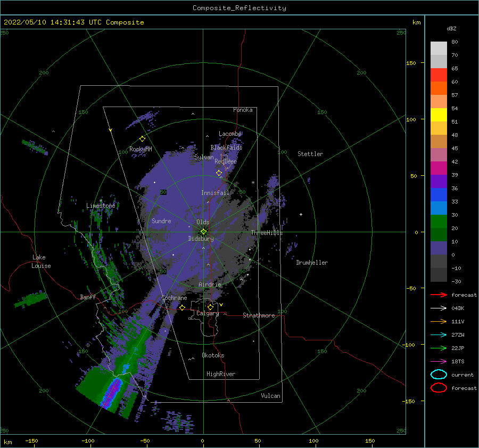Screen dimensions: 479x448
Task: Click the ThreeHills label
Action: click(267, 233)
